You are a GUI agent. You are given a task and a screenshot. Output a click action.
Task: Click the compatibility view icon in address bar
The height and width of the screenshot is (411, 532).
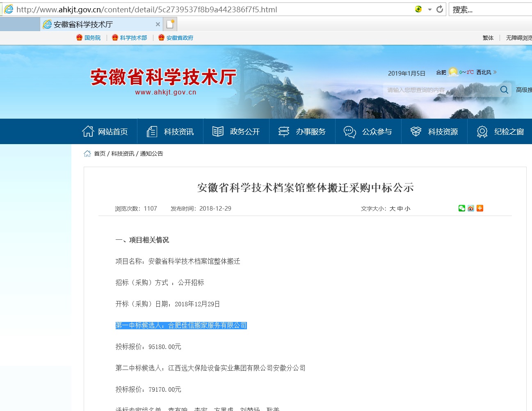418,9
